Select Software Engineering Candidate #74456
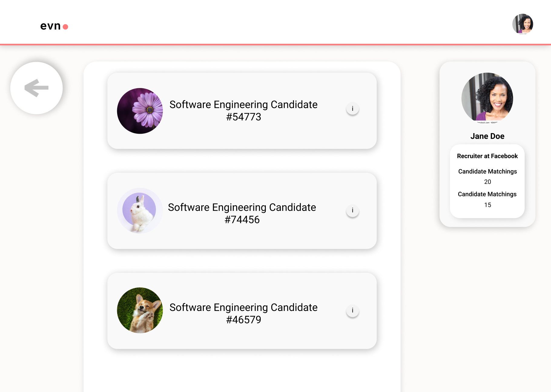This screenshot has height=392, width=551. click(242, 213)
